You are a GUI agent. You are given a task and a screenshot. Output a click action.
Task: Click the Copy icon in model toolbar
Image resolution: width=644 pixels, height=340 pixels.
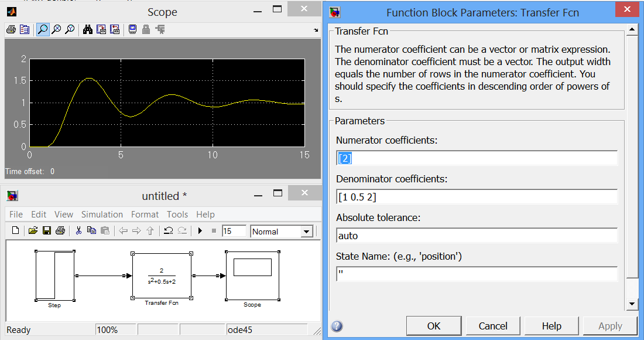(x=91, y=230)
